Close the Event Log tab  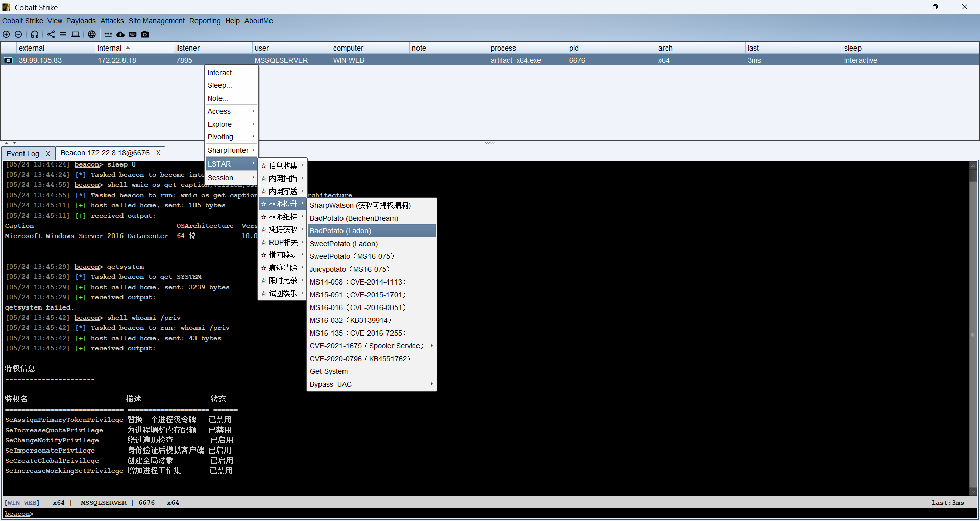[48, 153]
